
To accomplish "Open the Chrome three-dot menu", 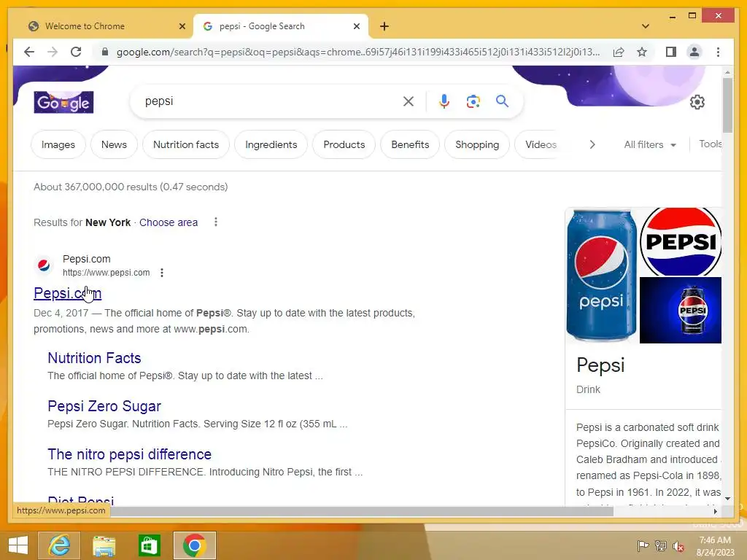I will (718, 52).
